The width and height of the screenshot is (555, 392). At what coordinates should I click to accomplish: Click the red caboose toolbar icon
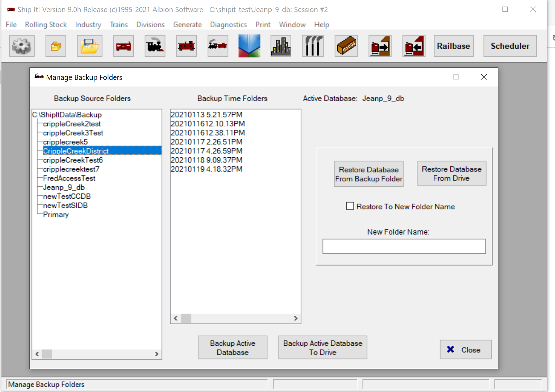(x=186, y=46)
